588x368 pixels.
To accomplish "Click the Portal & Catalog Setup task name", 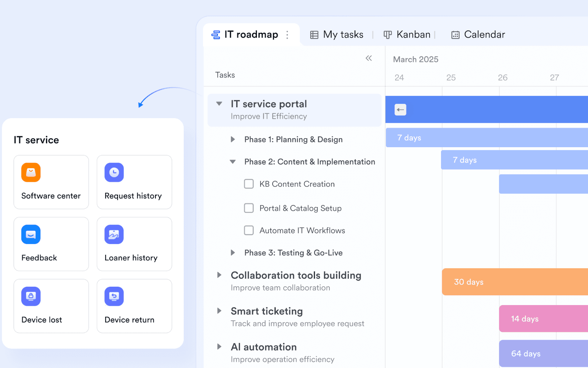I will [301, 208].
